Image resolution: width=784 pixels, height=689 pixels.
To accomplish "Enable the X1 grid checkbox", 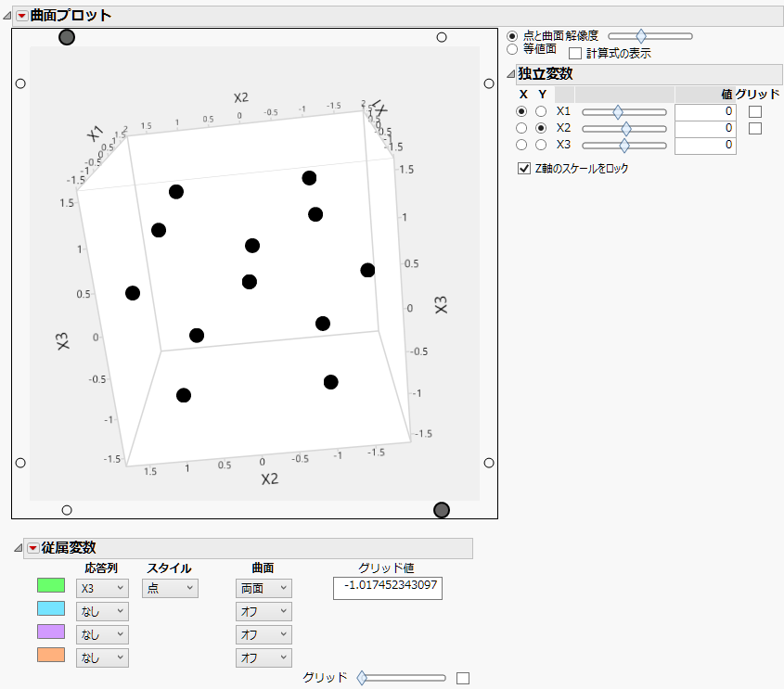I will (755, 111).
